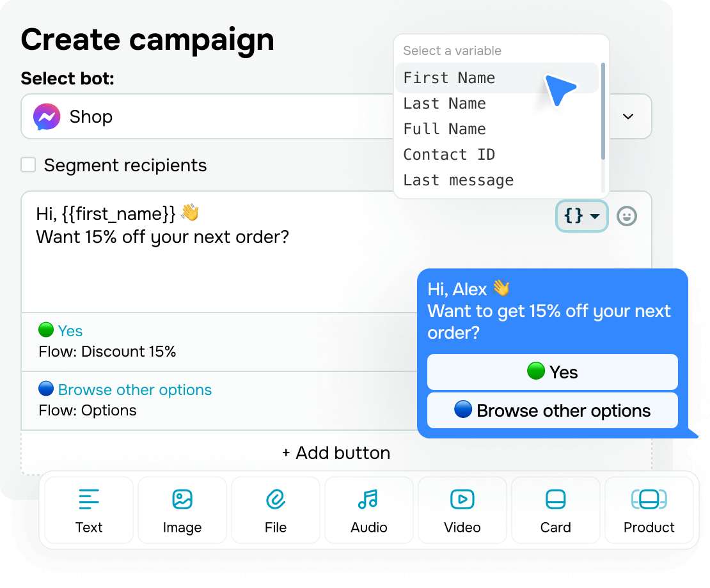This screenshot has height=588, width=710.
Task: Select Last message variable entry
Action: [x=458, y=180]
